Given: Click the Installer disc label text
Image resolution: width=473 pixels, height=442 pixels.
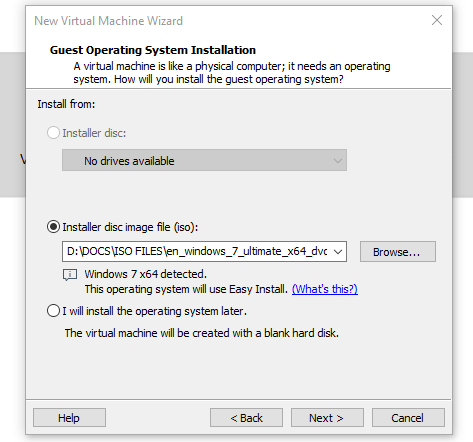Looking at the screenshot, I should pos(94,133).
